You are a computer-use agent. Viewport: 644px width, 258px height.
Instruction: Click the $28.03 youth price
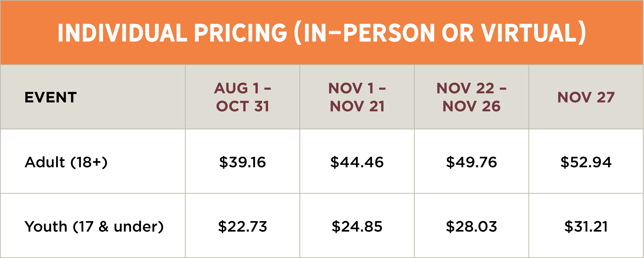[x=472, y=227]
